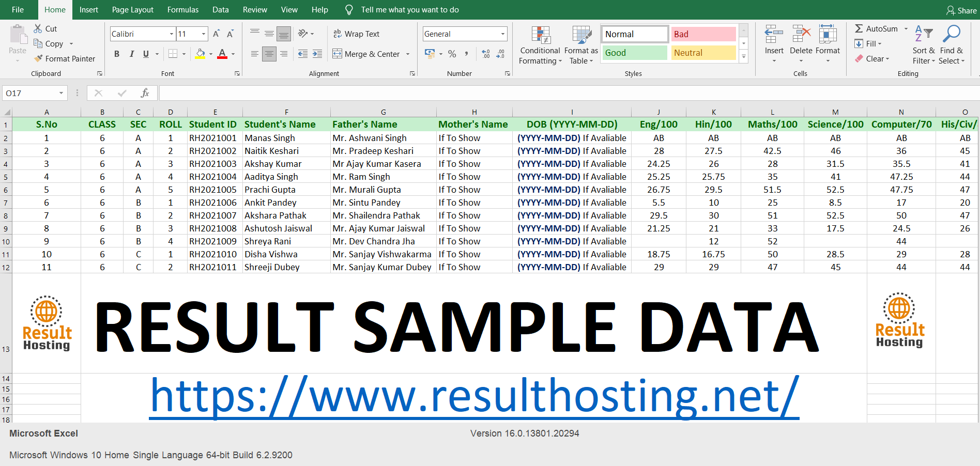Apply the Bad cell style
The width and height of the screenshot is (980, 466).
tap(703, 34)
